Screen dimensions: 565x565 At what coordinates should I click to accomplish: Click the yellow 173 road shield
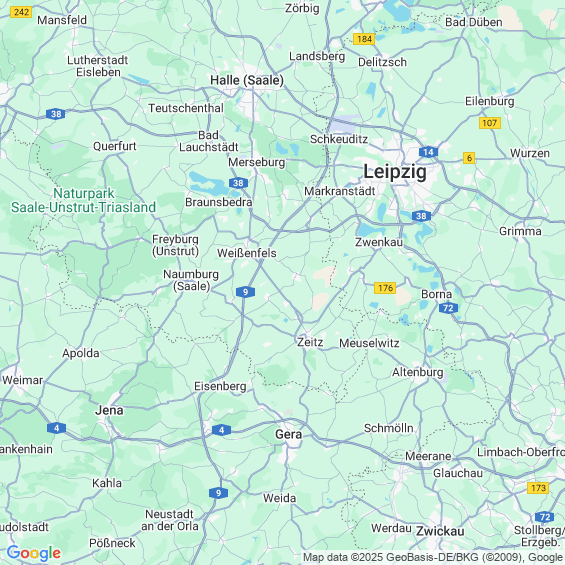538,488
